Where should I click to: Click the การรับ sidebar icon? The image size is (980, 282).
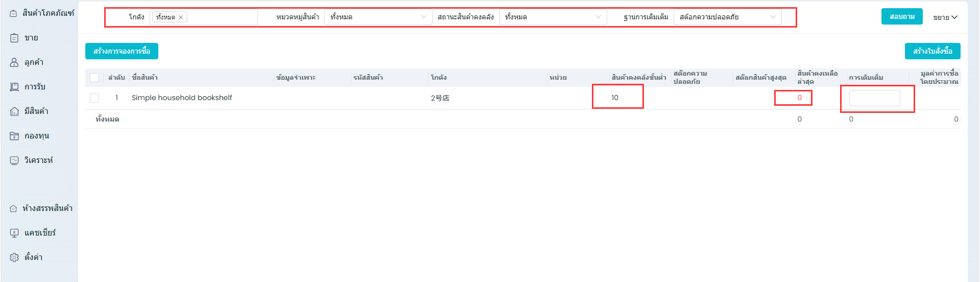(x=14, y=87)
